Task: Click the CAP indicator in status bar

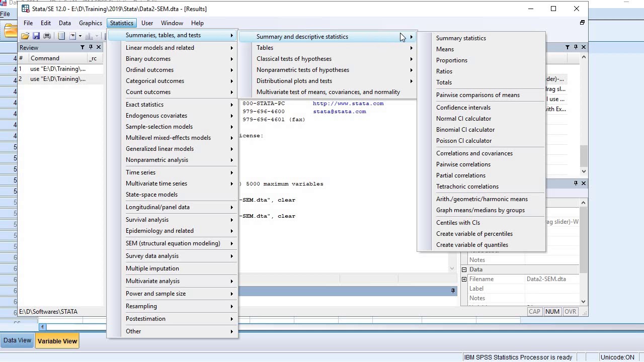Action: (534, 312)
